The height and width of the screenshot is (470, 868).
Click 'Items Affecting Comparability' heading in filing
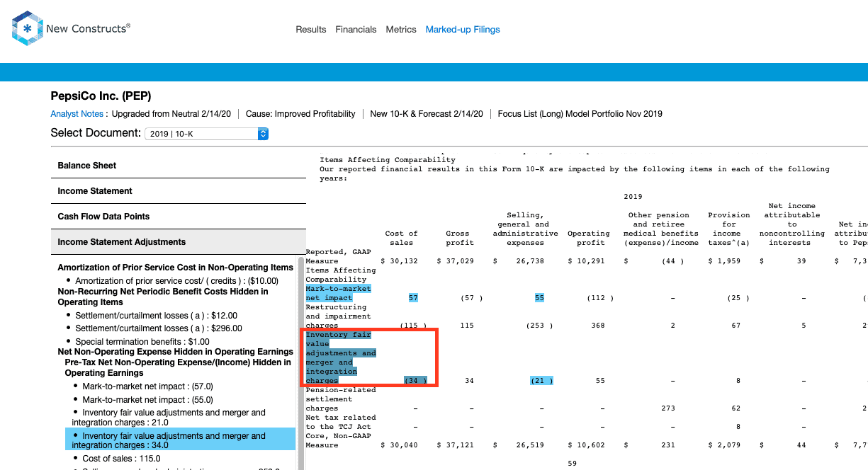[388, 160]
